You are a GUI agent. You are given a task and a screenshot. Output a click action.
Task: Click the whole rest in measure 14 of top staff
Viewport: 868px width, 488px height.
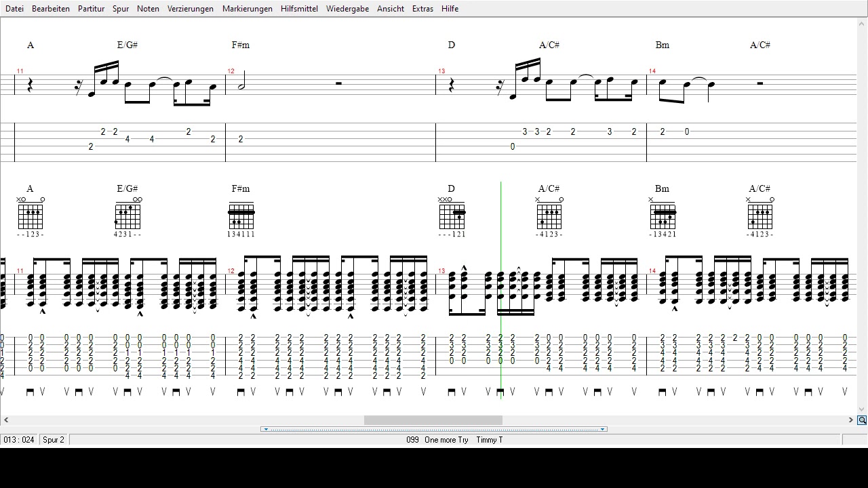[x=760, y=83]
